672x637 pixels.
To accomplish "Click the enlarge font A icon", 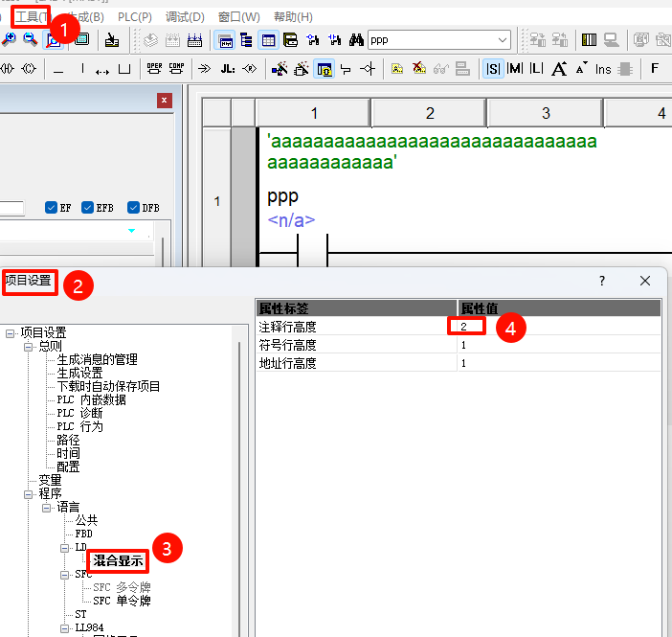I will pyautogui.click(x=559, y=69).
